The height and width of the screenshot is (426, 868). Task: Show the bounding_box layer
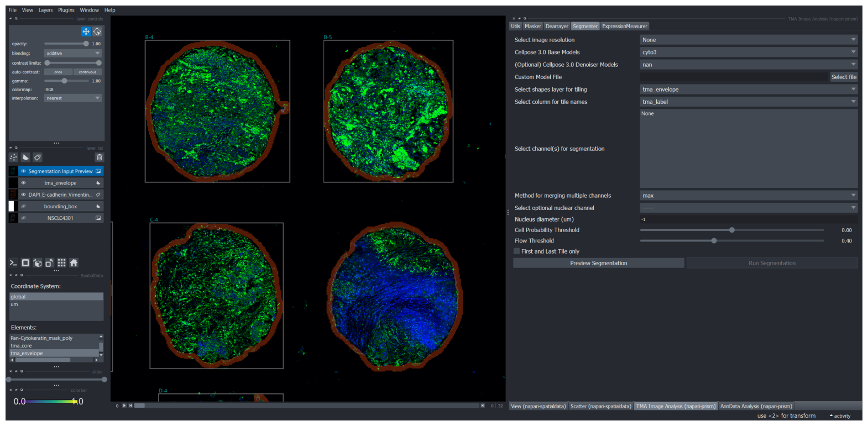click(23, 206)
